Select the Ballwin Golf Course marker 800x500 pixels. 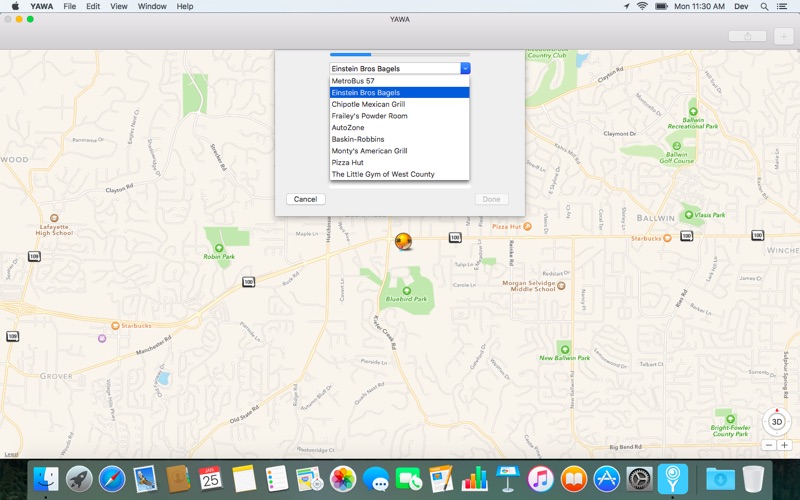tap(677, 146)
